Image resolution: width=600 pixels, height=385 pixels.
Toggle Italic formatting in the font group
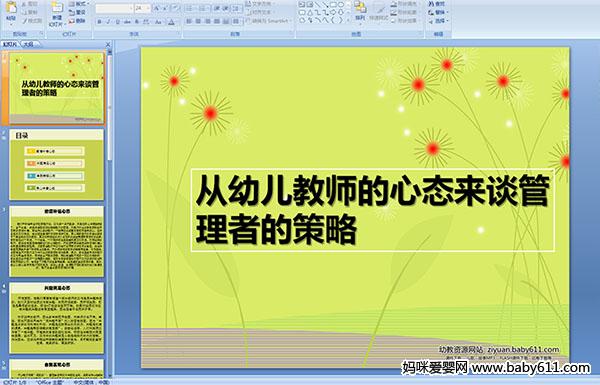click(x=108, y=22)
